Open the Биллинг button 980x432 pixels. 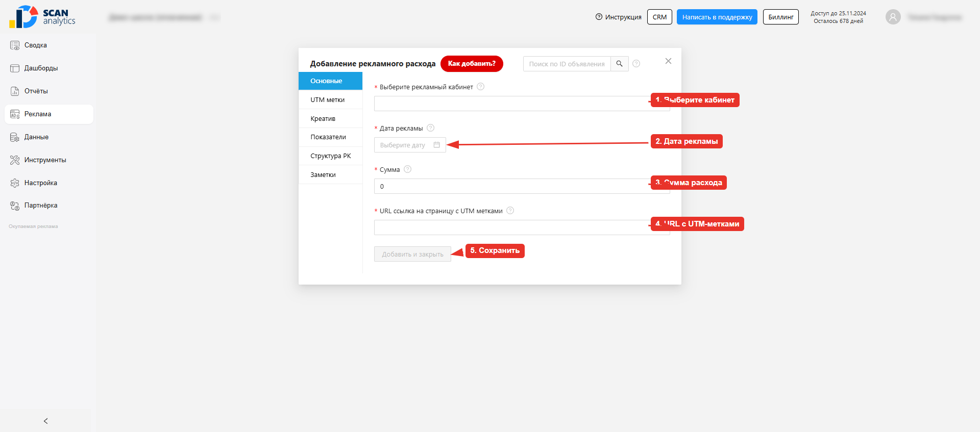click(781, 17)
